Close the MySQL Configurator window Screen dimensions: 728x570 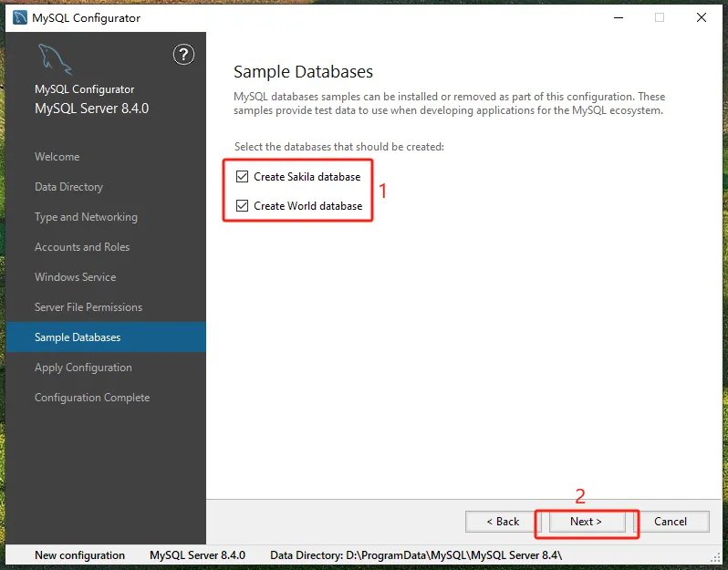tap(702, 17)
